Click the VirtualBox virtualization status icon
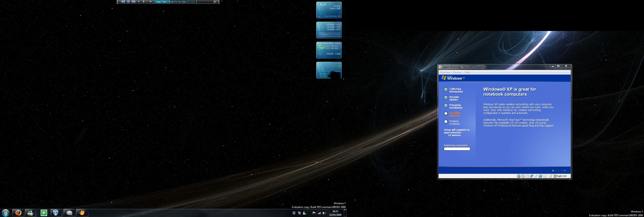The image size is (644, 217). point(545,176)
